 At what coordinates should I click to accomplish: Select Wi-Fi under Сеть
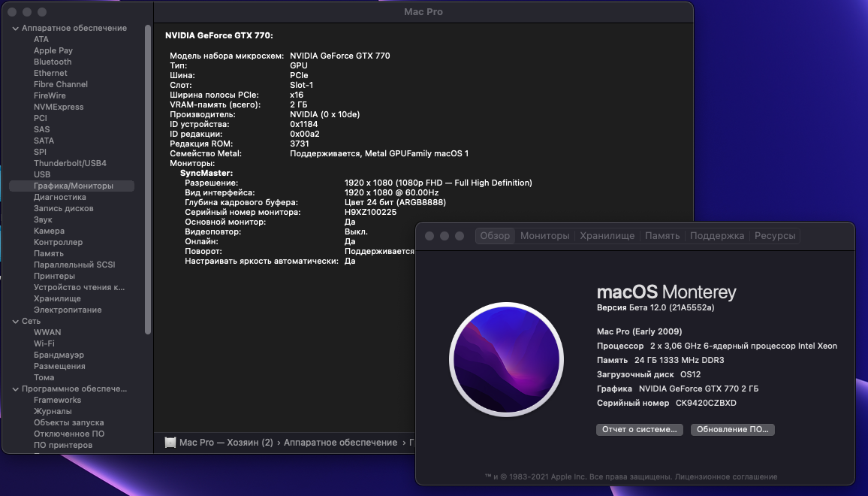(x=44, y=343)
